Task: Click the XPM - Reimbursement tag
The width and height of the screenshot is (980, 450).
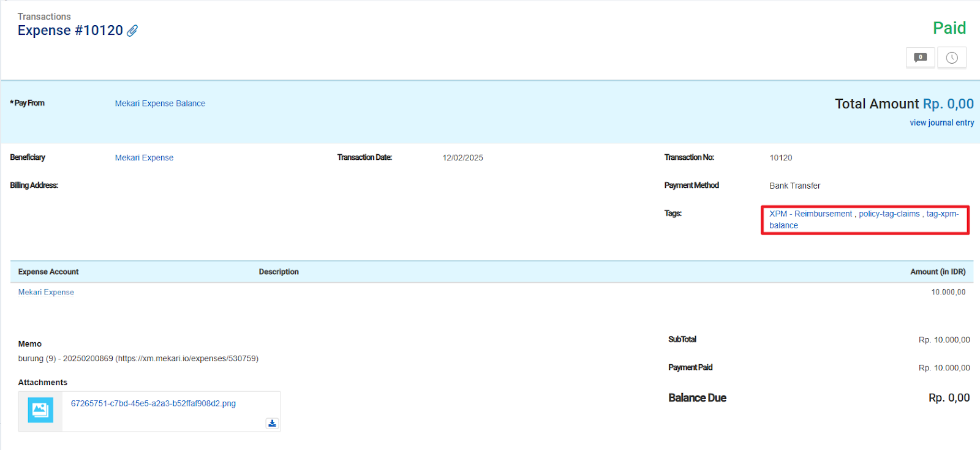Action: (810, 214)
